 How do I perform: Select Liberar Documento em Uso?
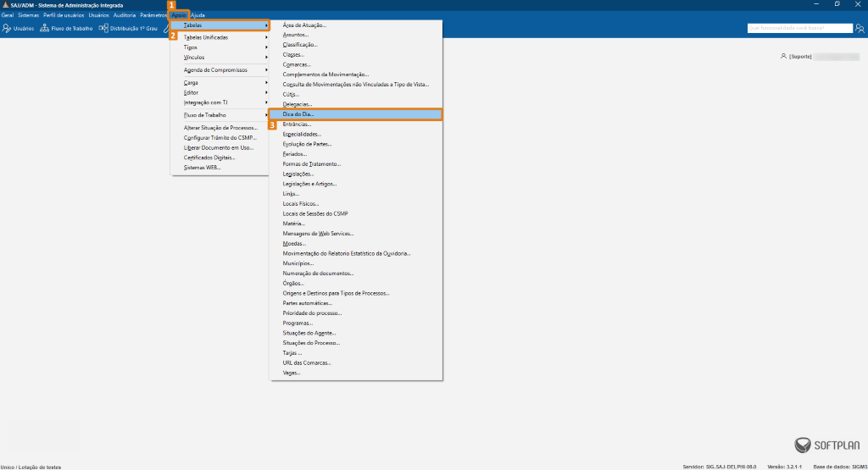220,147
